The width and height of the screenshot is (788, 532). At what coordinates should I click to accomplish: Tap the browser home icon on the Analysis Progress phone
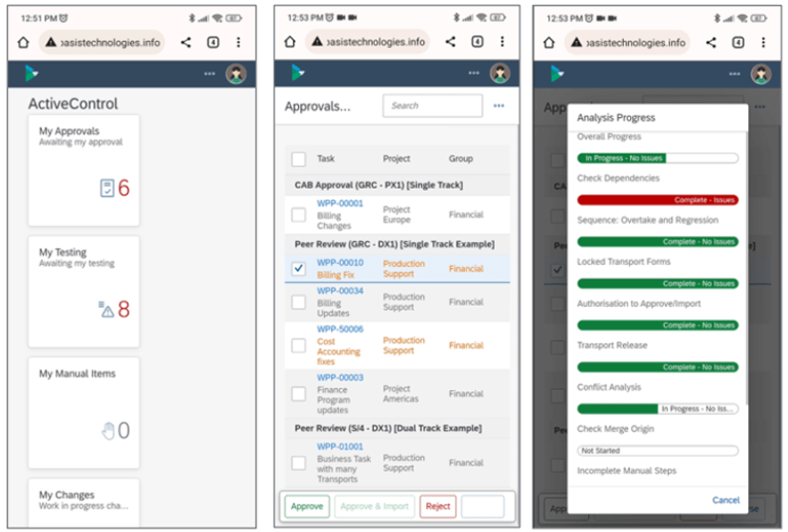[x=549, y=43]
